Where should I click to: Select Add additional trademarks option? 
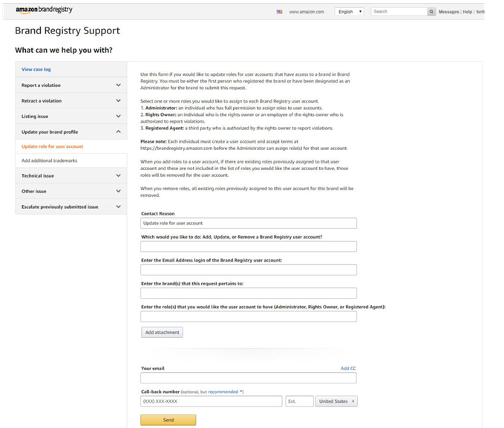click(x=49, y=160)
